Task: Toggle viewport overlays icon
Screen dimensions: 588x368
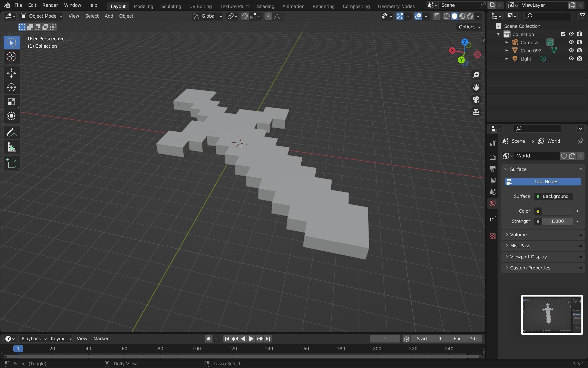Action: coord(418,16)
